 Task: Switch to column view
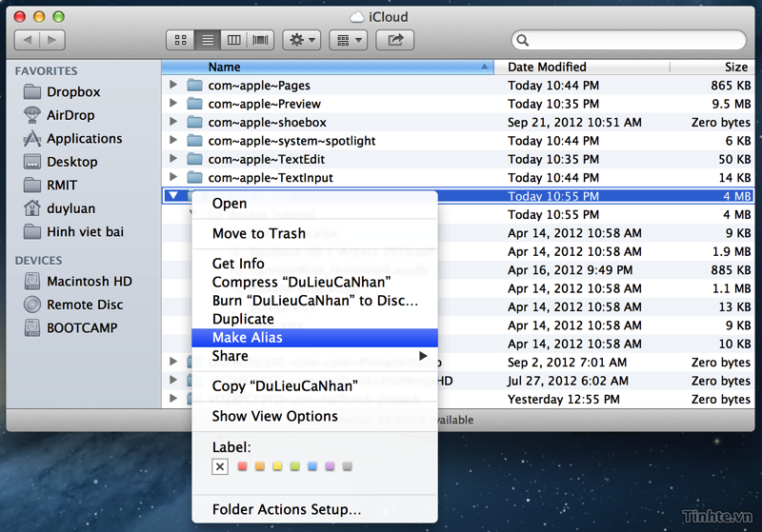233,40
